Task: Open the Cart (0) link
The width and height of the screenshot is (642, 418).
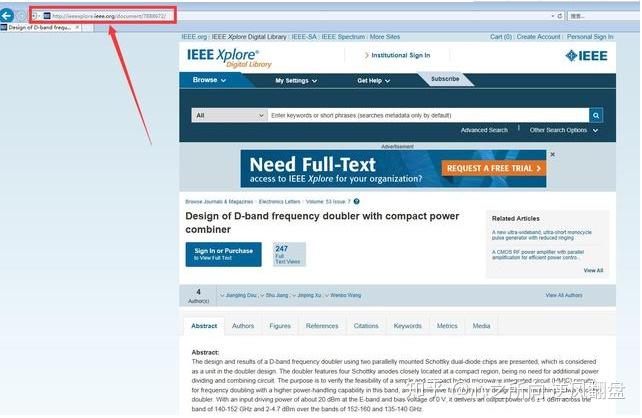Action: click(x=501, y=37)
